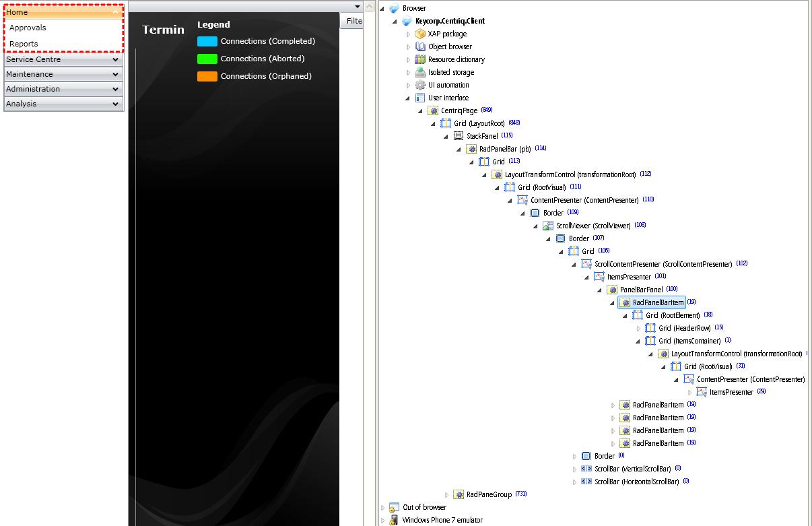The height and width of the screenshot is (526, 812).
Task: Click the Grid (LayoutRoot) icon
Action: (446, 123)
